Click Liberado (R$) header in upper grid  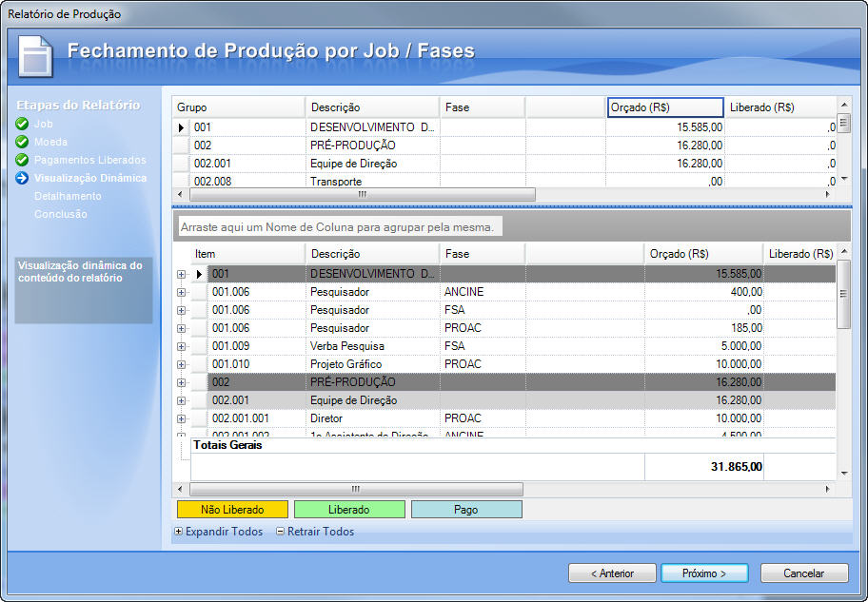pos(780,107)
